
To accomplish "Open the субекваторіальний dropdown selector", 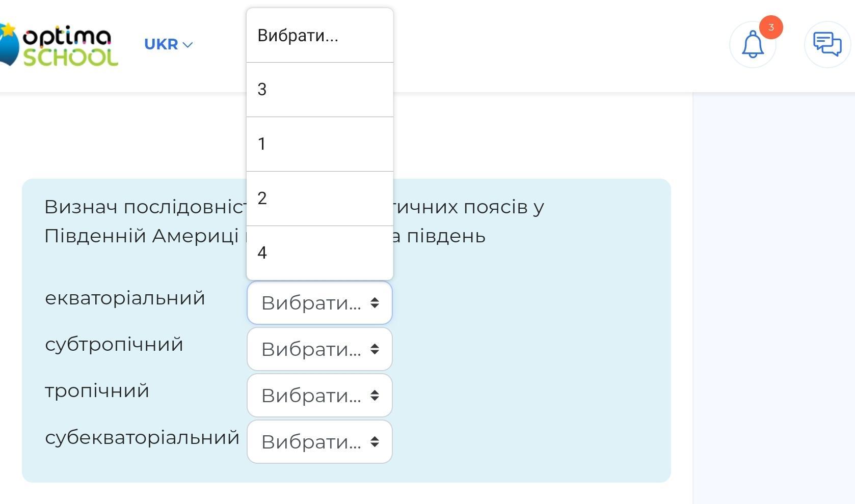I will (319, 442).
